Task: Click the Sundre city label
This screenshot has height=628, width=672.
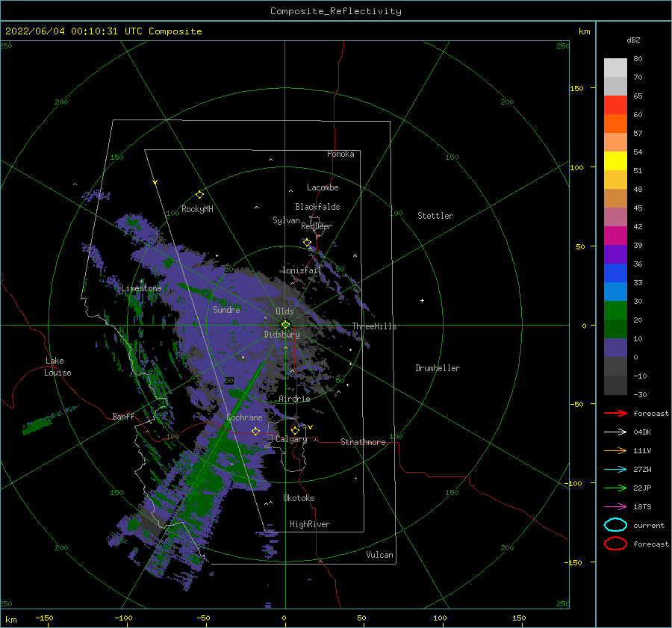Action: pos(226,309)
